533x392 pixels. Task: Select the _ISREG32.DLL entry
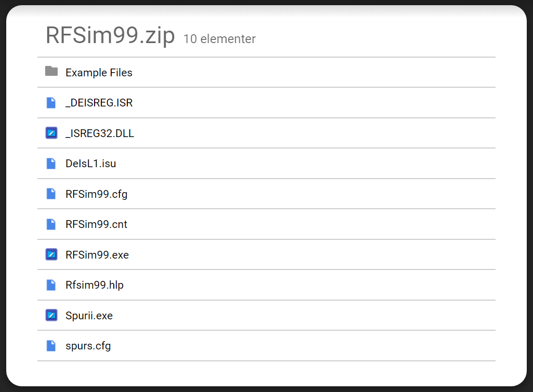click(x=100, y=133)
